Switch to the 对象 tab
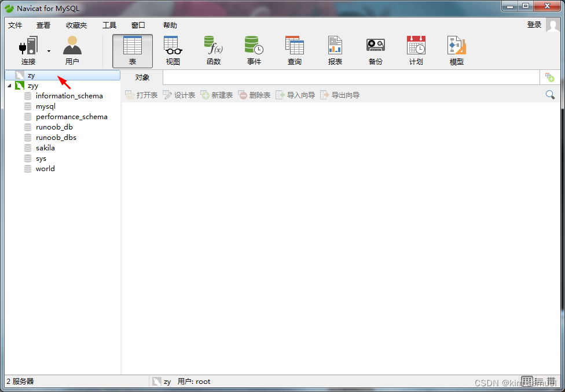The width and height of the screenshot is (565, 392). coord(141,77)
